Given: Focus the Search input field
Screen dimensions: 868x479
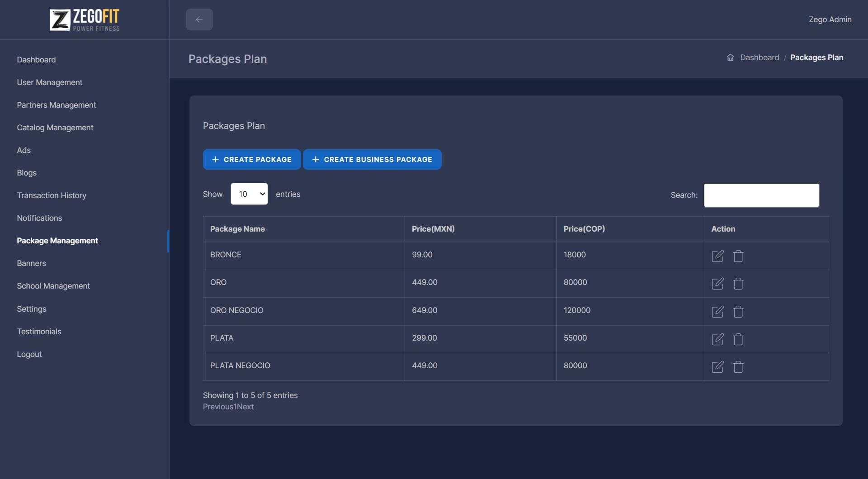Looking at the screenshot, I should point(761,195).
